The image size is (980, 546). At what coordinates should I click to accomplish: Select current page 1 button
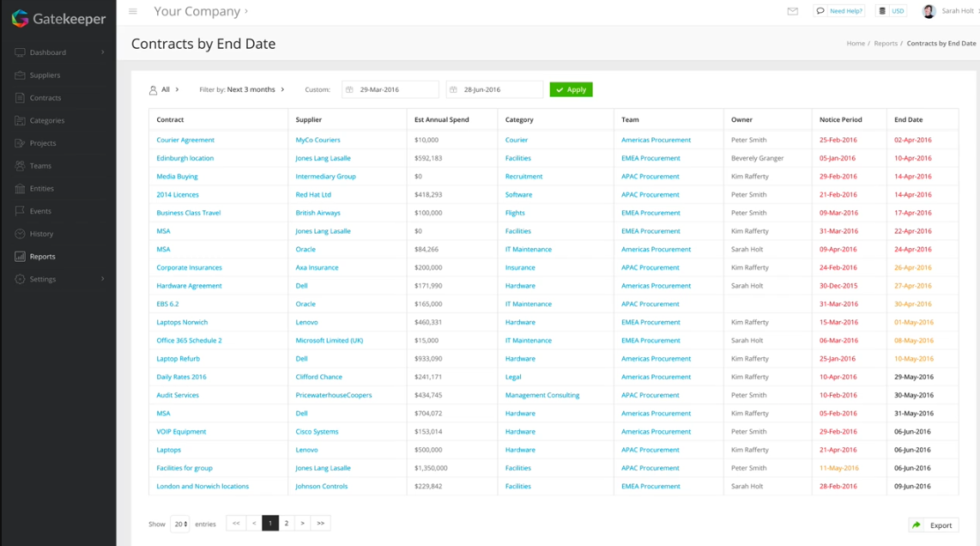coord(270,523)
